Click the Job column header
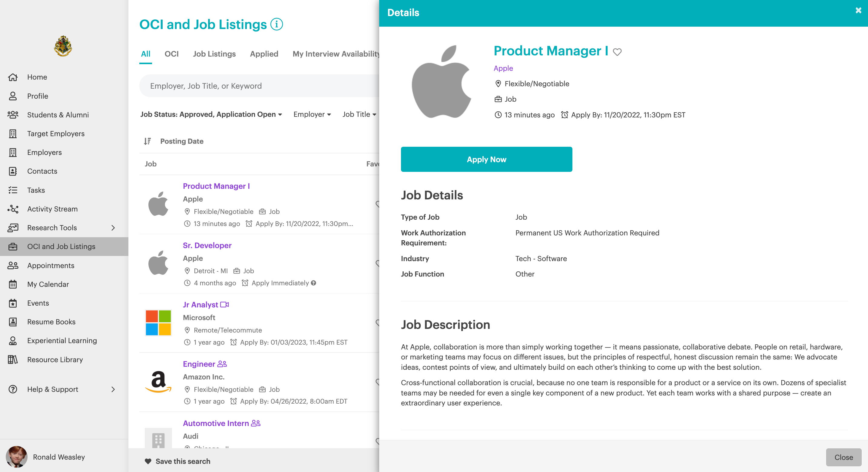Image resolution: width=868 pixels, height=472 pixels. pos(151,164)
